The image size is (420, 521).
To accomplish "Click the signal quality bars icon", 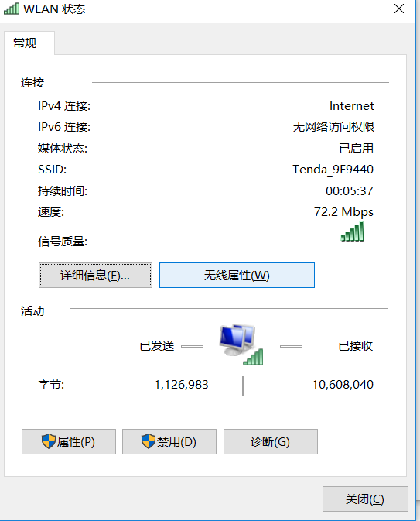I will 352,231.
